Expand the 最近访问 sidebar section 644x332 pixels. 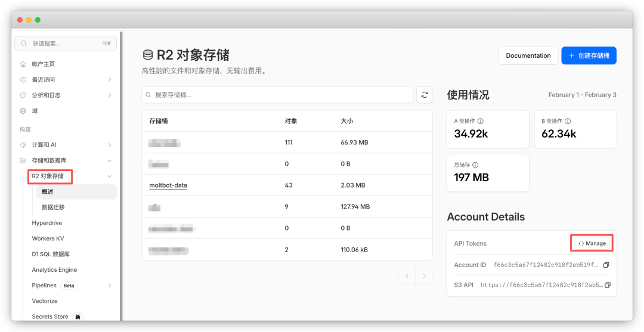click(110, 79)
